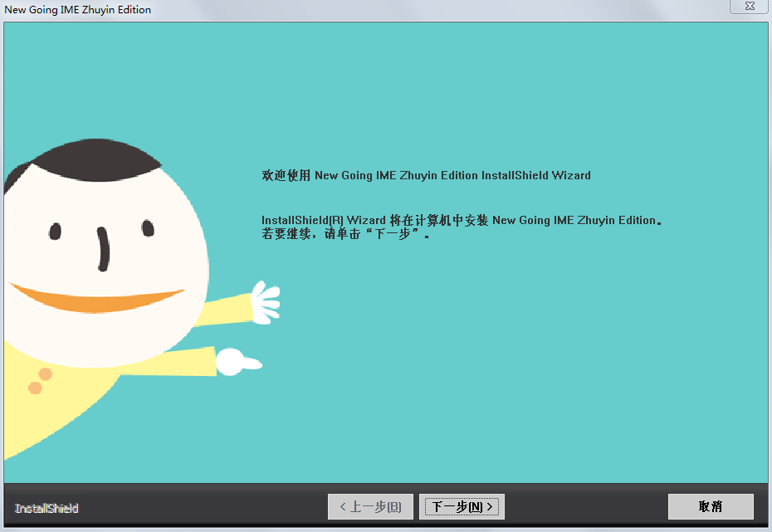Viewport: 772px width, 532px height.
Task: Click the mascot's right eye
Action: click(x=148, y=228)
